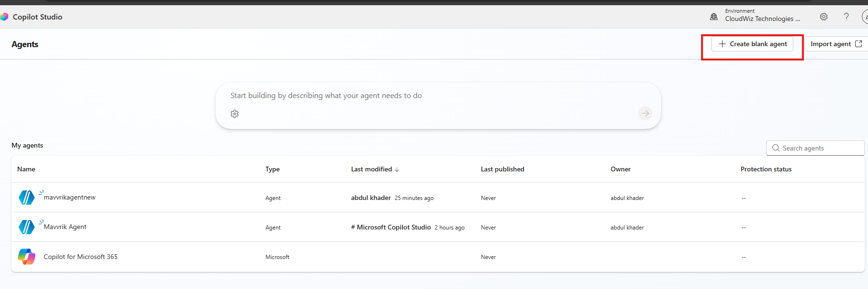Click the Copilot Studio title text
868x289 pixels.
(38, 17)
